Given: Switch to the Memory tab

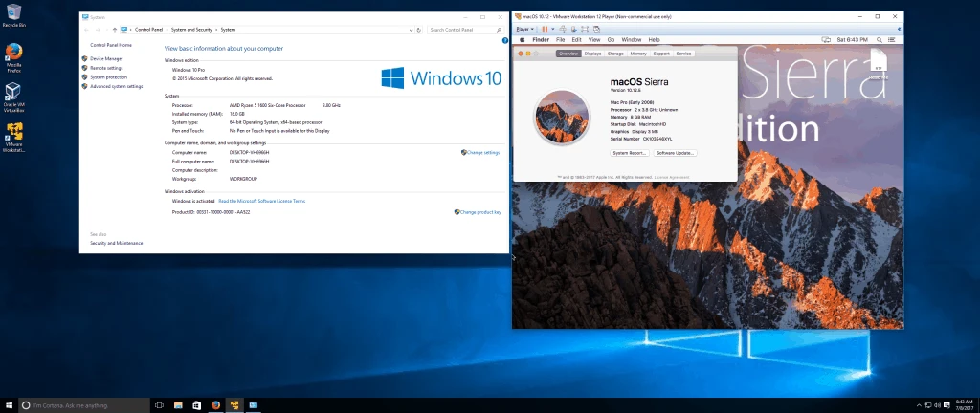Looking at the screenshot, I should pyautogui.click(x=638, y=54).
